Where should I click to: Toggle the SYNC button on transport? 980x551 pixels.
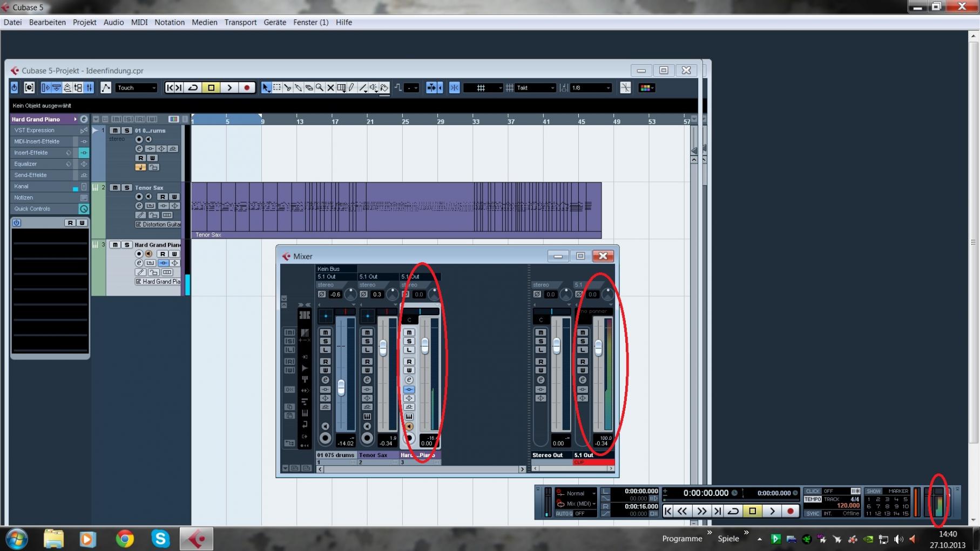click(x=812, y=513)
